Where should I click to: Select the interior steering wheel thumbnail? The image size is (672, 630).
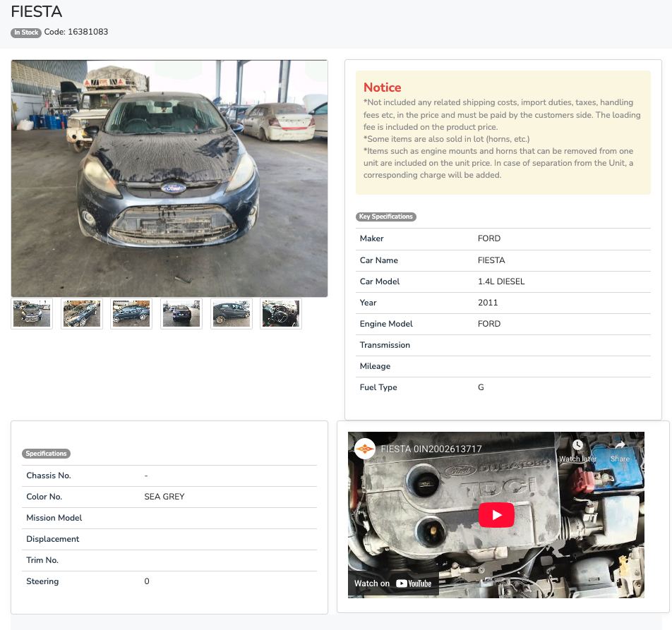pyautogui.click(x=281, y=313)
